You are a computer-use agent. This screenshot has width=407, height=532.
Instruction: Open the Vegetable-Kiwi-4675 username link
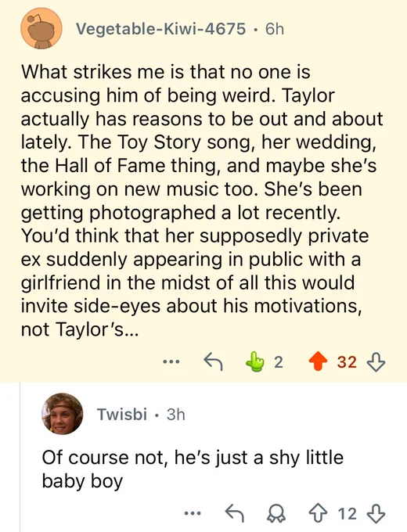pos(160,29)
